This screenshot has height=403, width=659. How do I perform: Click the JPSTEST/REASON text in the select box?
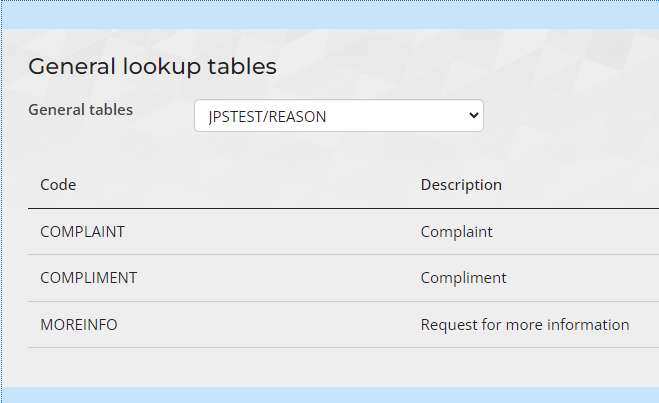267,116
